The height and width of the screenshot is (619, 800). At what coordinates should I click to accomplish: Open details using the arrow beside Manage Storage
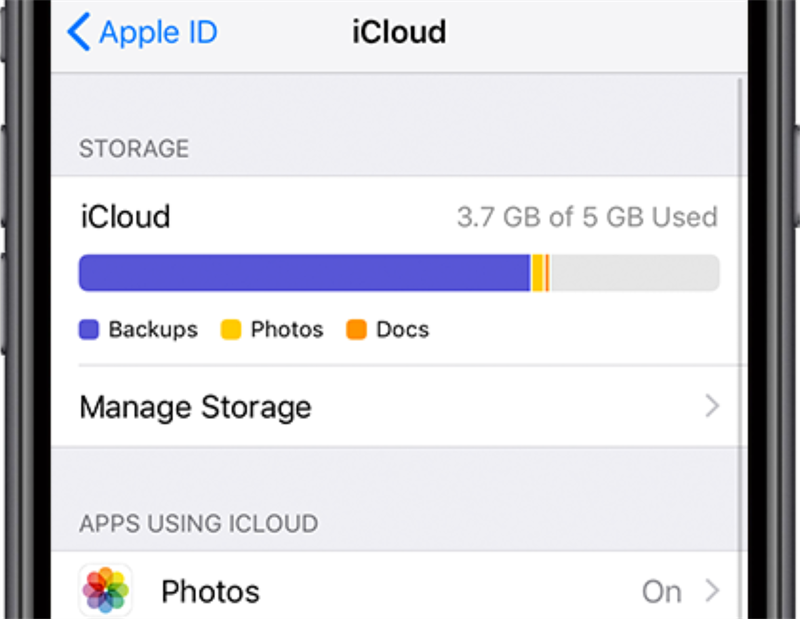pyautogui.click(x=711, y=407)
